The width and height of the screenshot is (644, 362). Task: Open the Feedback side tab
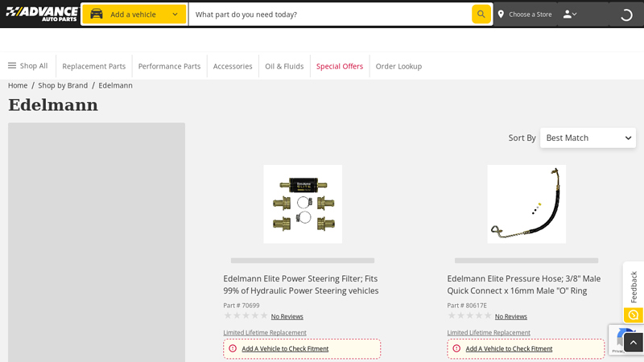(x=634, y=286)
